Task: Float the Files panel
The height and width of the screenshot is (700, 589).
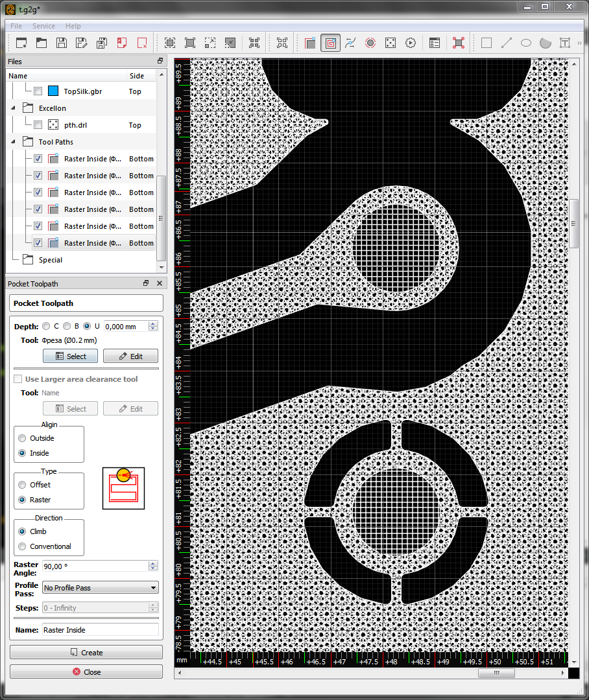Action: (x=160, y=61)
